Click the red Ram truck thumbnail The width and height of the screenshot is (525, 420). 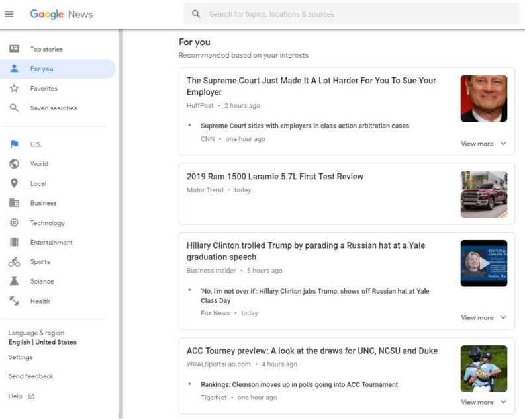(x=484, y=194)
